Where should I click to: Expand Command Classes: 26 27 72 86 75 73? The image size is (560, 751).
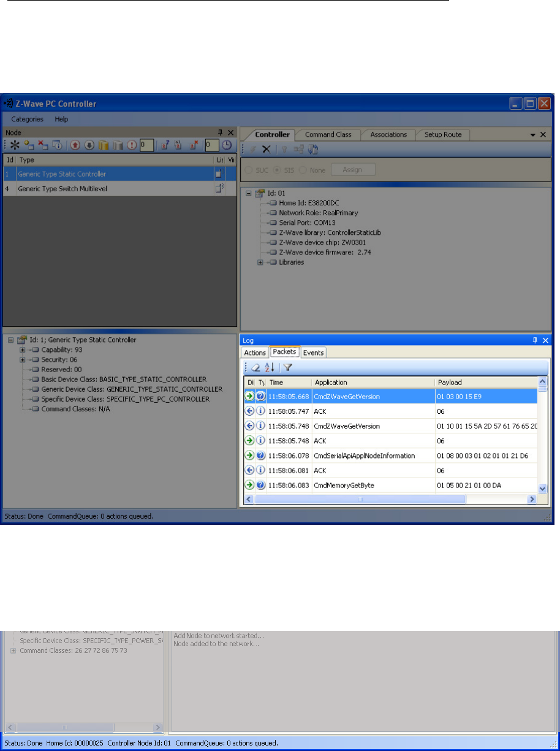13,650
